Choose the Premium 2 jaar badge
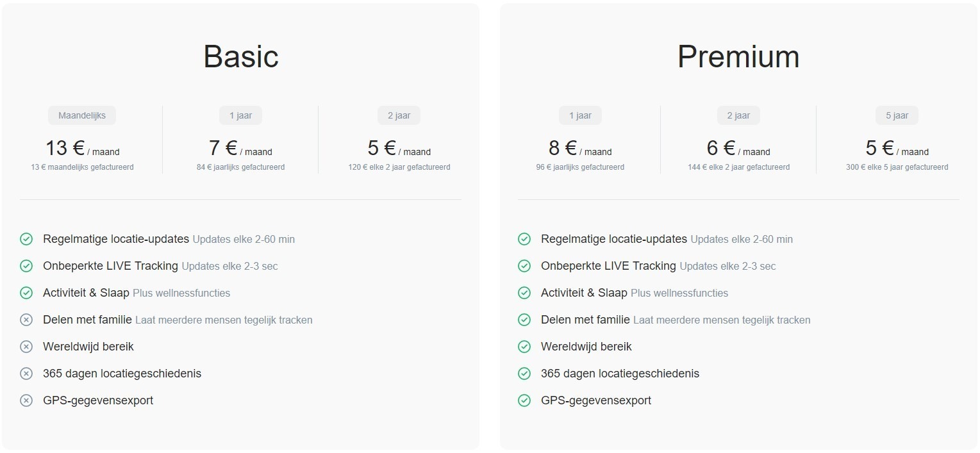The image size is (980, 453). tap(738, 115)
